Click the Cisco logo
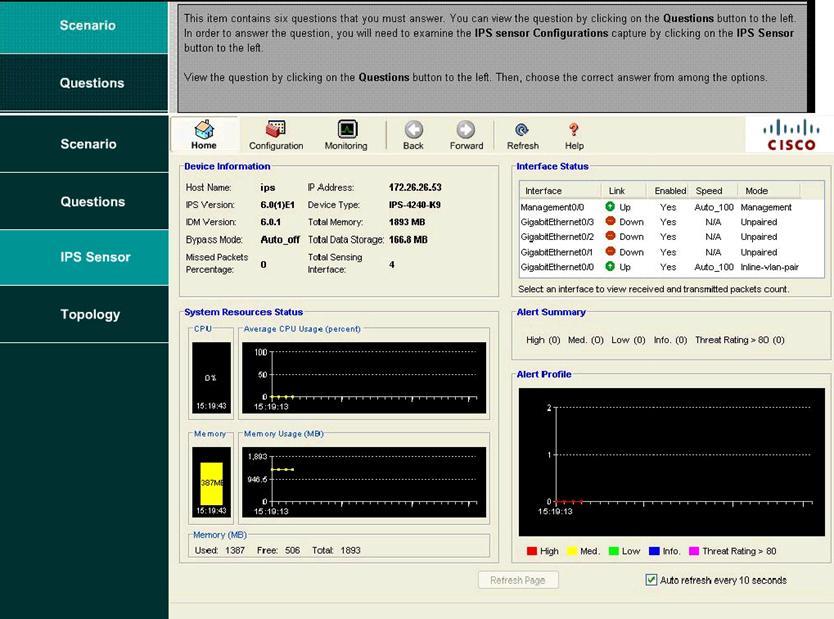834x619 pixels. pyautogui.click(x=791, y=135)
